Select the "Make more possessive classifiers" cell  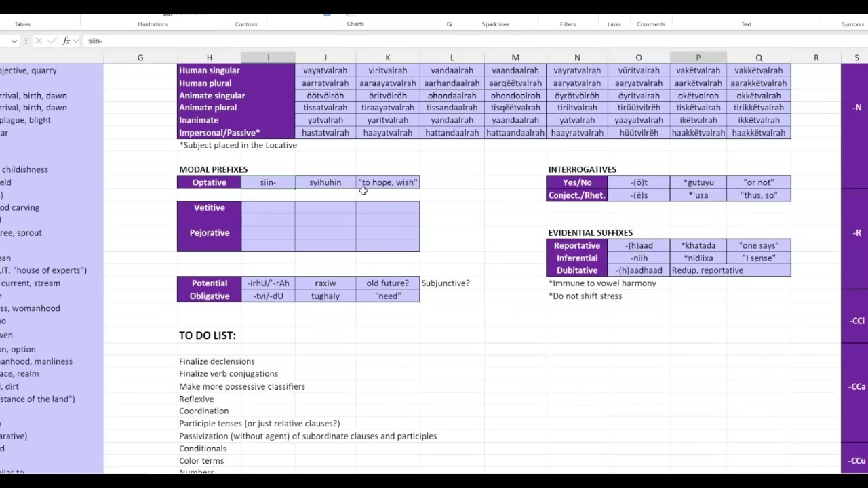coord(242,386)
